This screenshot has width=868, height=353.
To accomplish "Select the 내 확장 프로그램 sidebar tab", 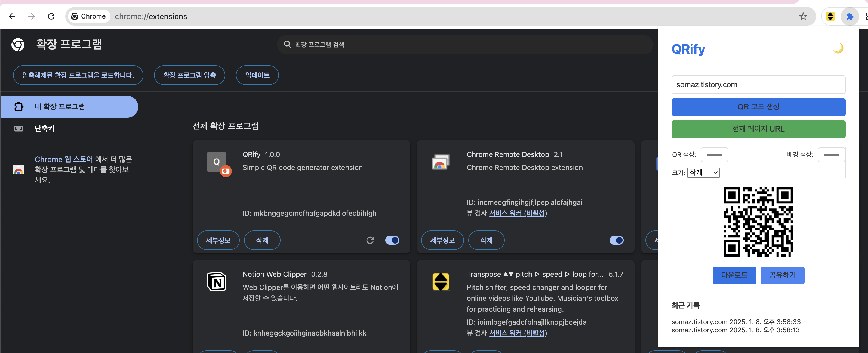I will 69,106.
